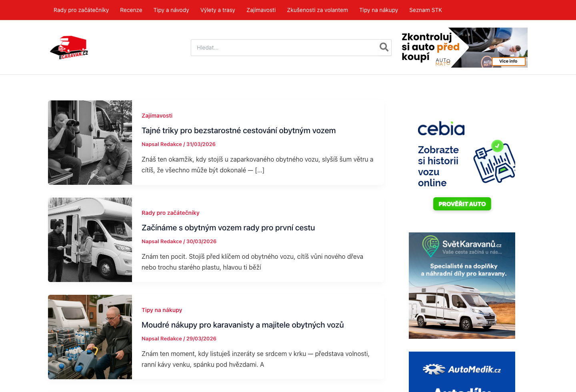Open the AutoMedik.cz banner ad

click(462, 372)
